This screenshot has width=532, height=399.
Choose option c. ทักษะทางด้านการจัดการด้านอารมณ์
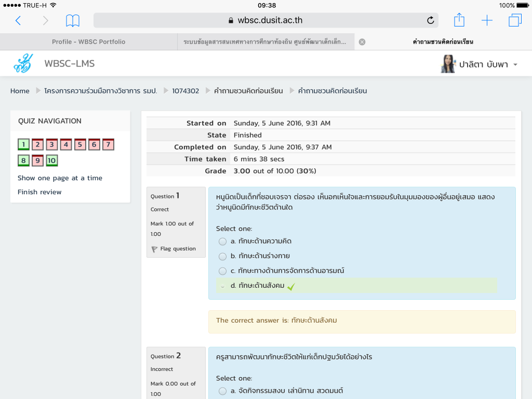[x=223, y=271]
